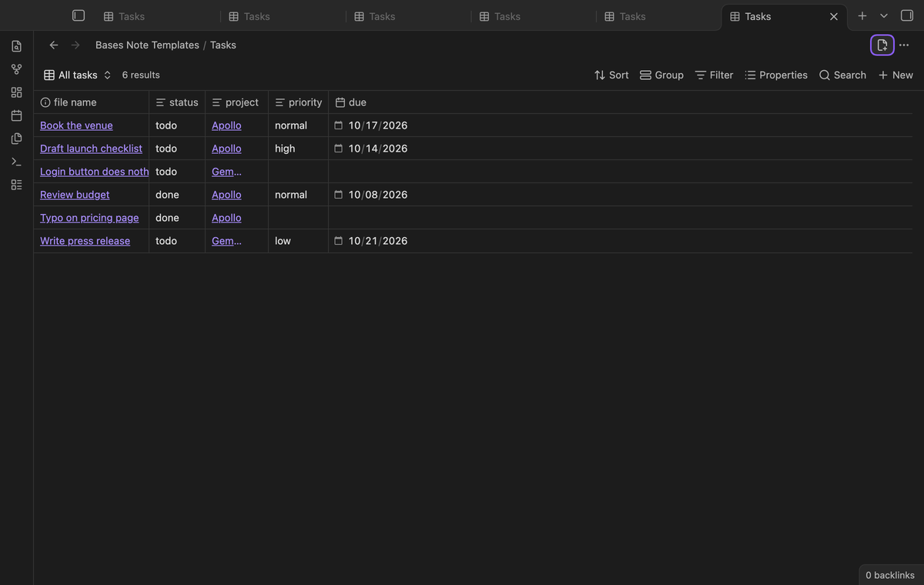The width and height of the screenshot is (924, 585).
Task: Open Apollo link in Review budget row
Action: 226,194
